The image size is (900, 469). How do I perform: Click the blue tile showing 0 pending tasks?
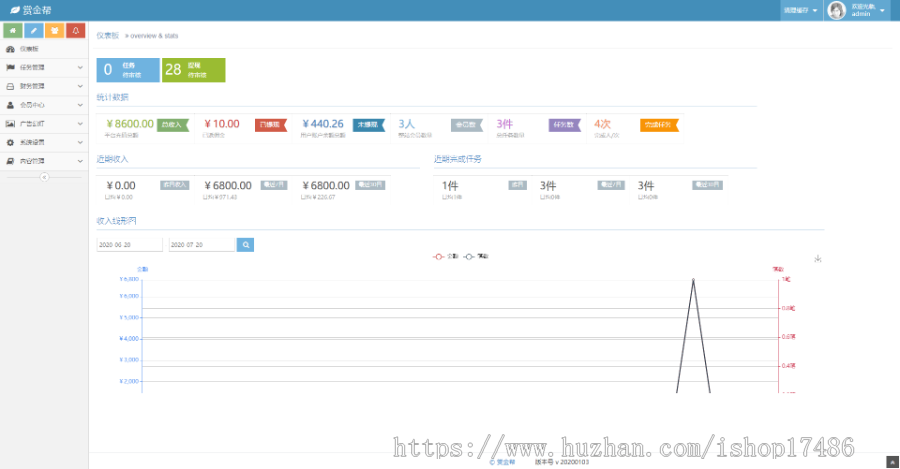click(128, 70)
